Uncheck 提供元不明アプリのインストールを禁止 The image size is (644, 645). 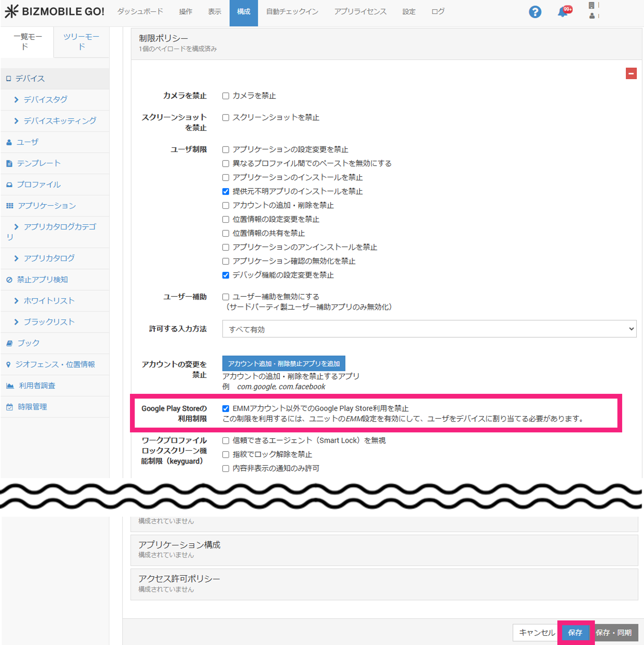[225, 191]
